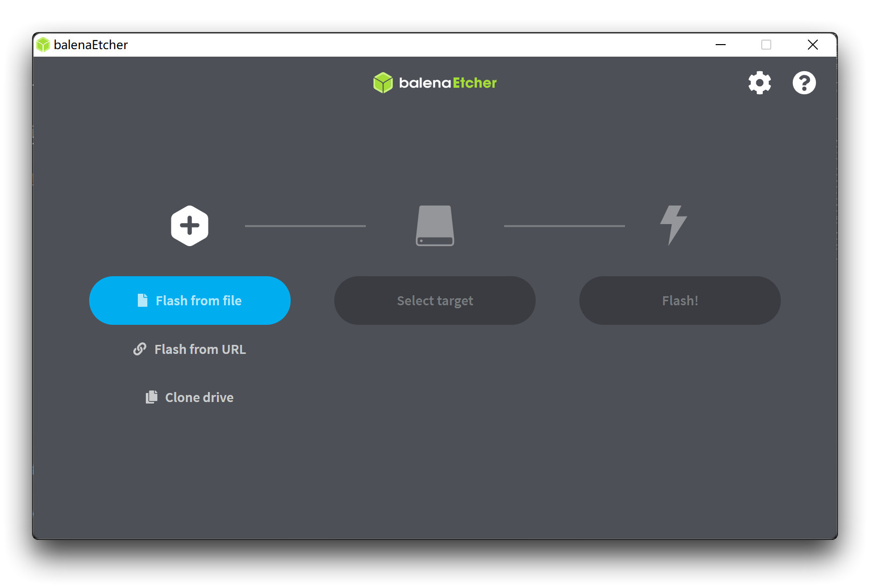Select Flash from URL option
Image resolution: width=870 pixels, height=588 pixels.
[x=189, y=349]
